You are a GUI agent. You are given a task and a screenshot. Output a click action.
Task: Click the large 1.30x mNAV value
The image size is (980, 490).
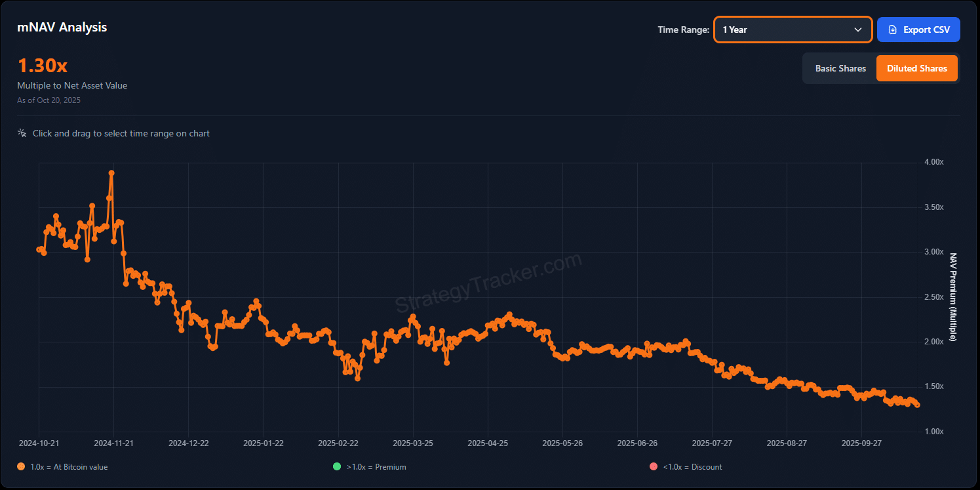42,66
